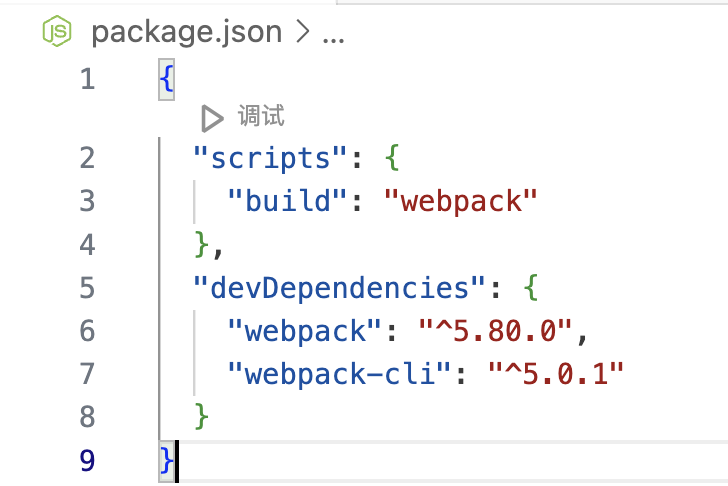Viewport: 728px width, 486px height.
Task: Click the "^5.0.1" version string
Action: (x=556, y=373)
